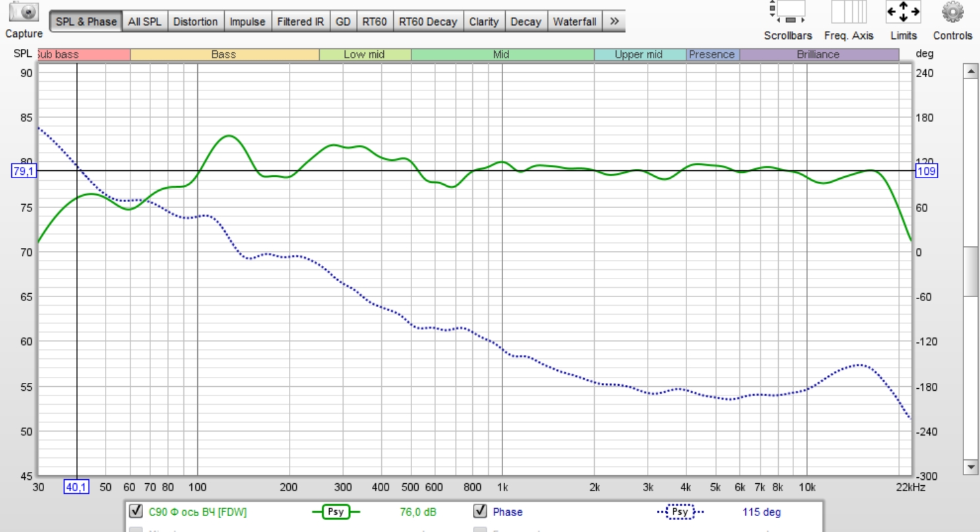Toggle the Freq. Axis icon
This screenshot has width=980, height=532.
pyautogui.click(x=849, y=12)
